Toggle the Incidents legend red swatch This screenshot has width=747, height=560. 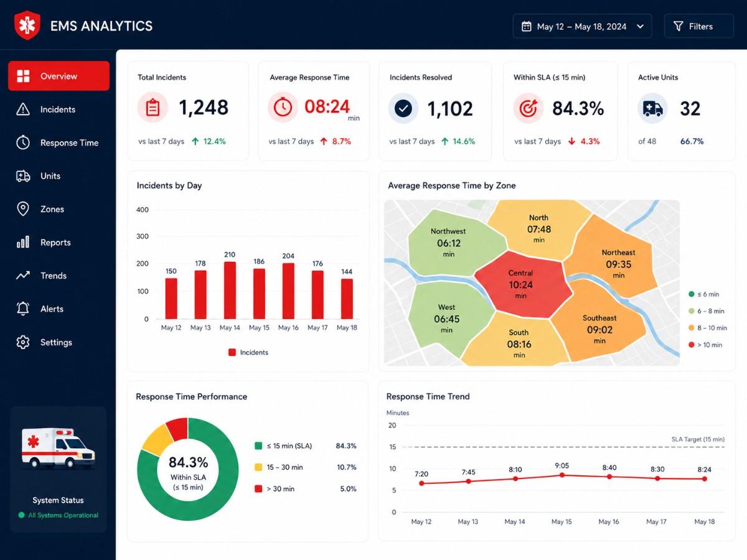(x=232, y=352)
